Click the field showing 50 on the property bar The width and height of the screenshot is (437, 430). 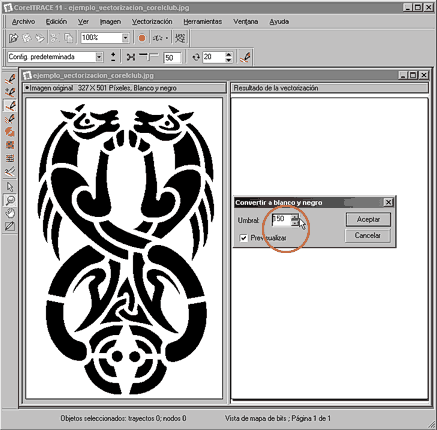[172, 58]
